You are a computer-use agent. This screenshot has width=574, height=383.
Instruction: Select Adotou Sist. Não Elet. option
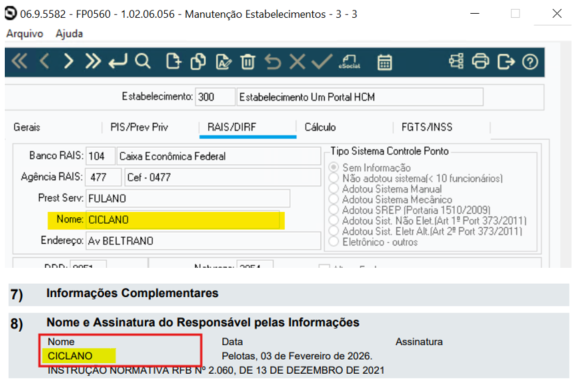pos(333,220)
